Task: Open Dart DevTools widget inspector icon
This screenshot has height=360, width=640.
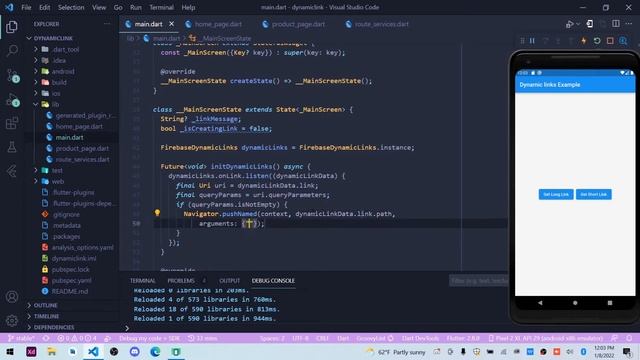Action: click(x=623, y=41)
